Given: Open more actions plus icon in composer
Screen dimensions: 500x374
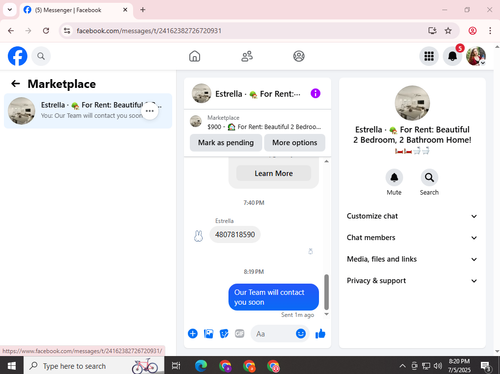Looking at the screenshot, I should coord(193,333).
